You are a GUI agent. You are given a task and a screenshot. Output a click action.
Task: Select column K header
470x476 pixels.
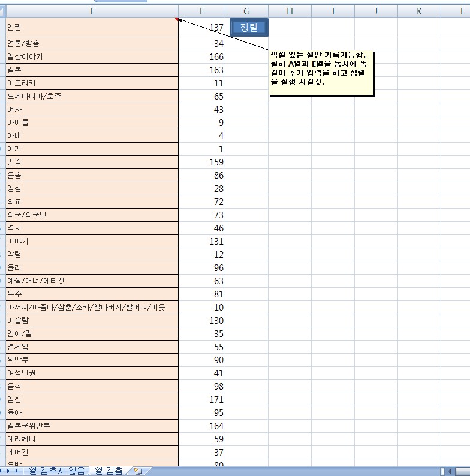point(419,11)
